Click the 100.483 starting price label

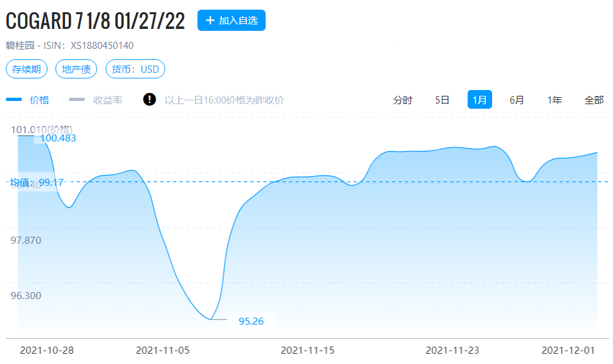point(59,138)
